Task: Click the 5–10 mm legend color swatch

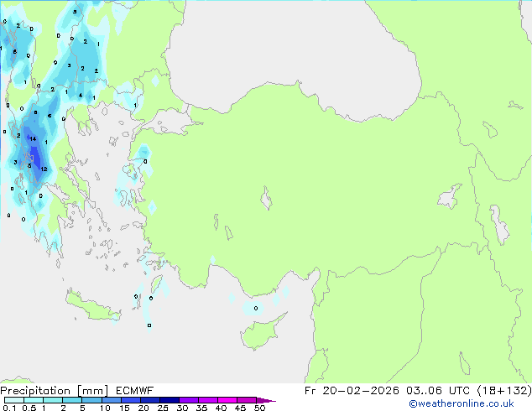Action: click(91, 400)
